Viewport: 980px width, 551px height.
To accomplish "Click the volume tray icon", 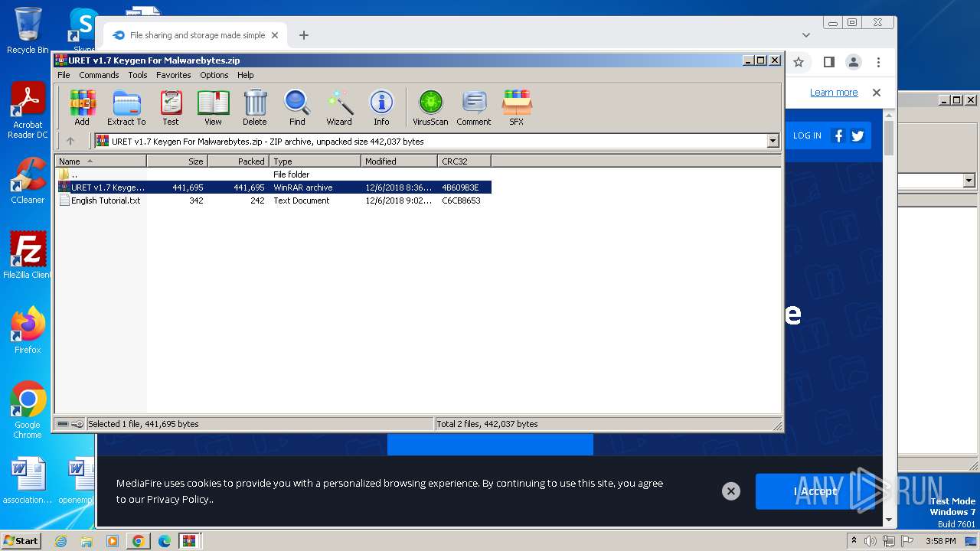I will [871, 541].
